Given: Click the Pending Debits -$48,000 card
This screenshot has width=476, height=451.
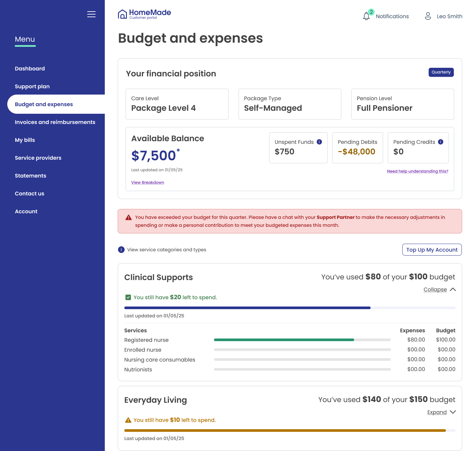Looking at the screenshot, I should click(x=357, y=148).
